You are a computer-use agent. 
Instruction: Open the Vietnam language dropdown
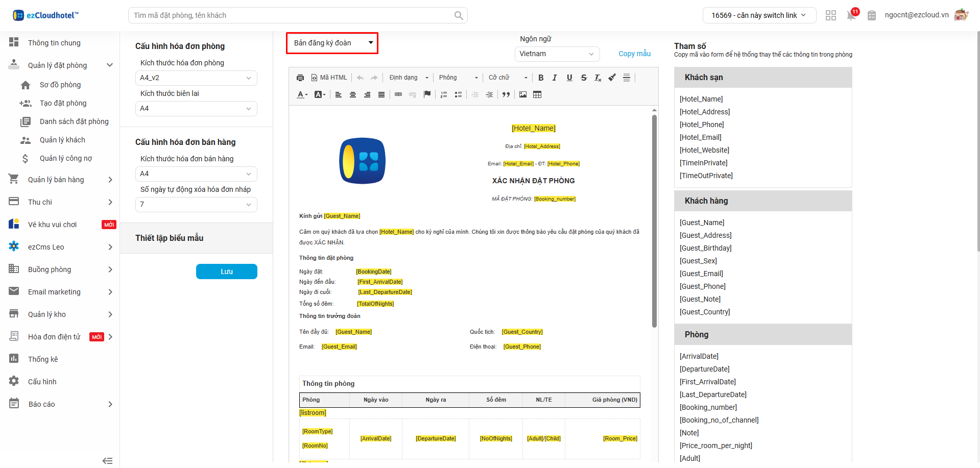557,54
